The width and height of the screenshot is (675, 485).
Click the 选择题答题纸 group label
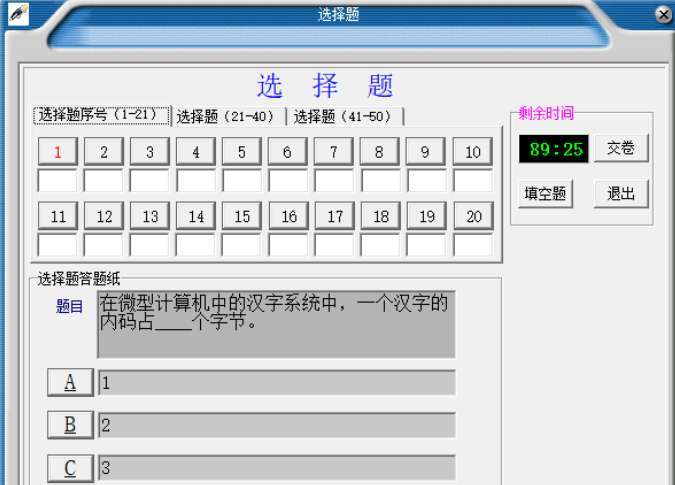click(x=79, y=279)
